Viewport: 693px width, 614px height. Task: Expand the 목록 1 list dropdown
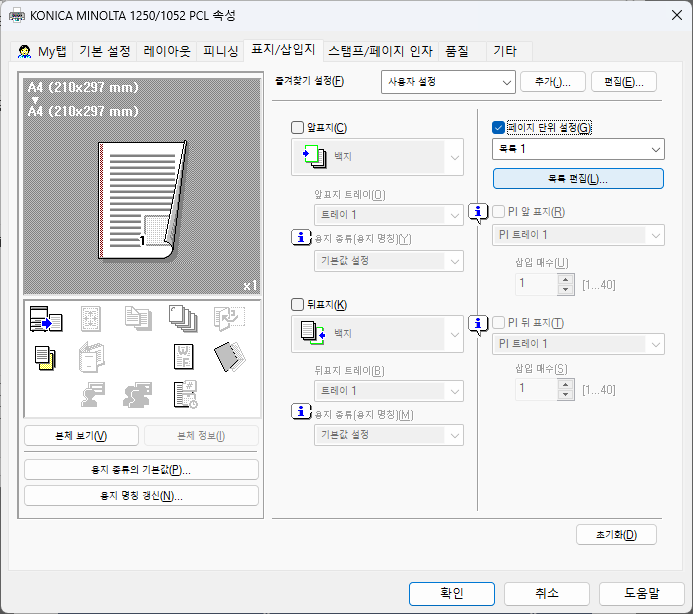pos(578,149)
